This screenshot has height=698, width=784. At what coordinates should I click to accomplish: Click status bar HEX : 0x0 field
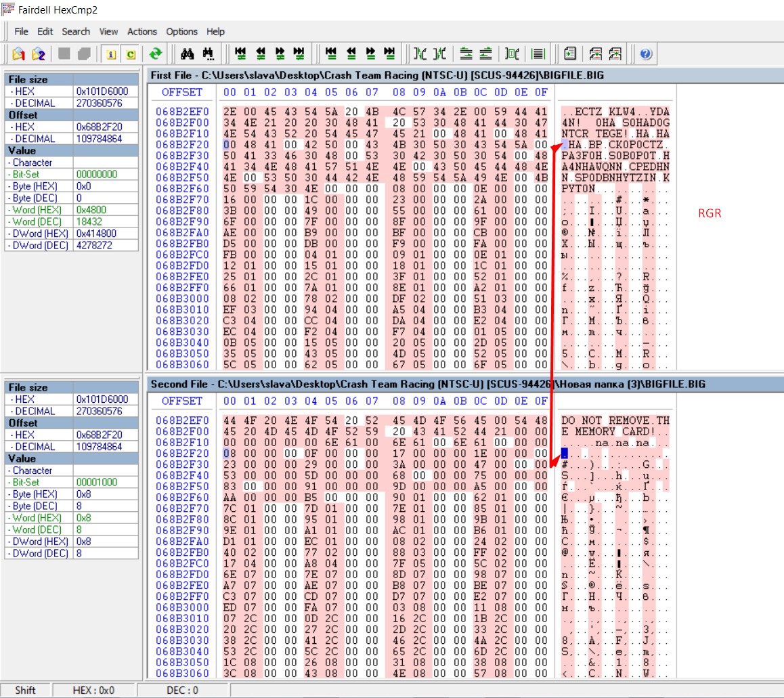[x=93, y=691]
